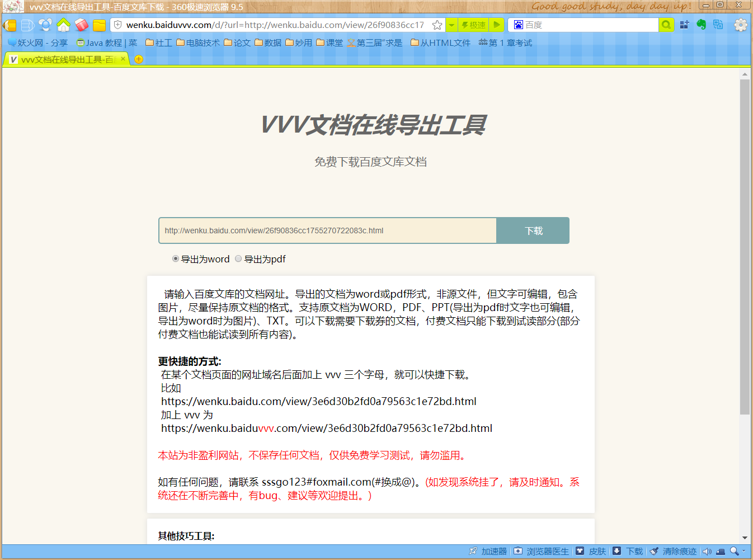Open the Evernote elephant extension
This screenshot has height=560, width=753.
tap(702, 25)
